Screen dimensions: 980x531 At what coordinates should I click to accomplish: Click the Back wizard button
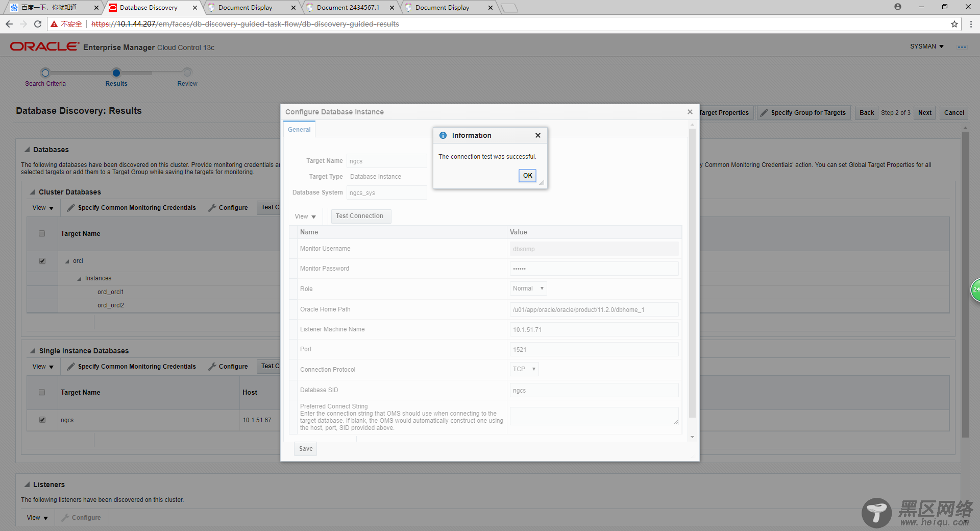[x=866, y=113]
